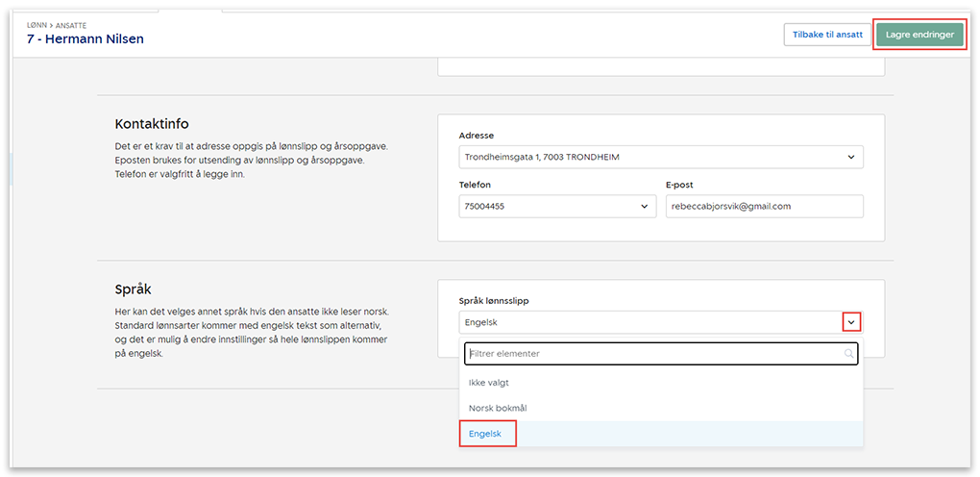Click the employee title 7 - Hermann Nilsen
980x477 pixels.
tap(86, 39)
